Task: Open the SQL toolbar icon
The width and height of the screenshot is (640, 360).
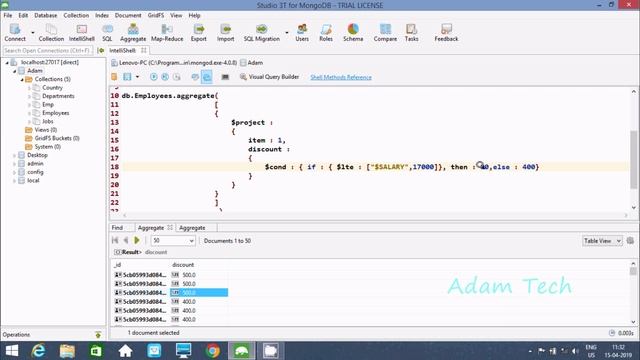Action: coord(107,33)
